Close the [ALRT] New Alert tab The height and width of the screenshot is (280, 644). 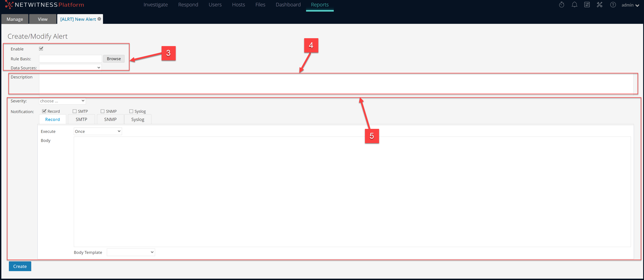(x=99, y=19)
